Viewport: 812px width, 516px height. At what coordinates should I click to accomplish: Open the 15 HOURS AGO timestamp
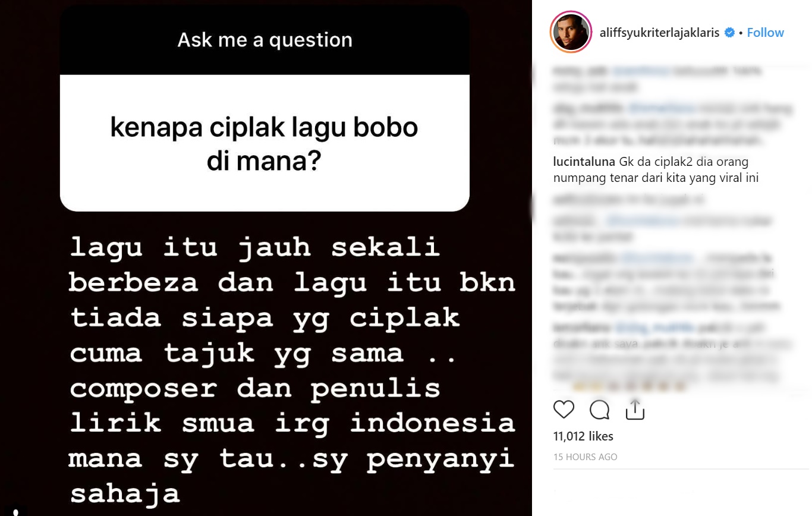585,457
